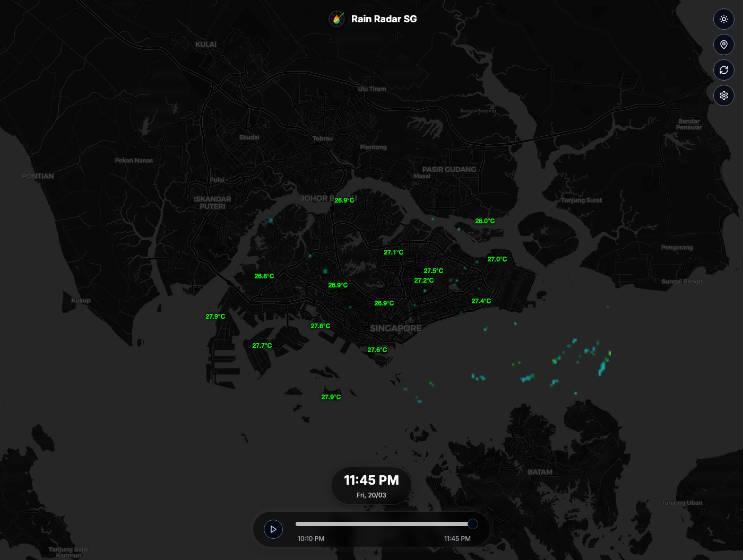This screenshot has width=743, height=560.
Task: Select the 27.9°C reading near Jurong Island
Action: click(215, 316)
